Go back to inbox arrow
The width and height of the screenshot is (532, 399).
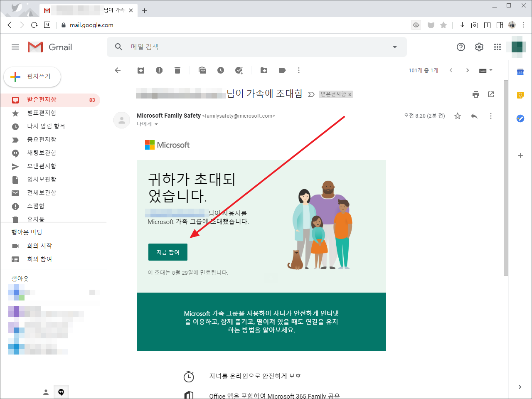click(118, 70)
